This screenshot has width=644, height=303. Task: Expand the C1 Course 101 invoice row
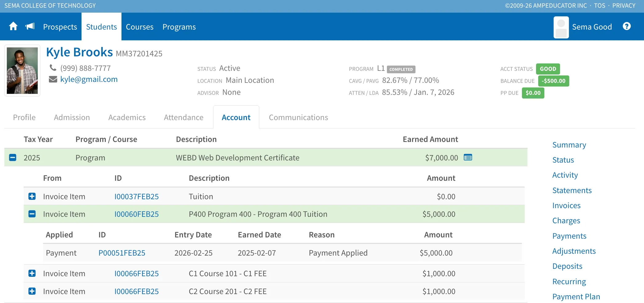(32, 273)
